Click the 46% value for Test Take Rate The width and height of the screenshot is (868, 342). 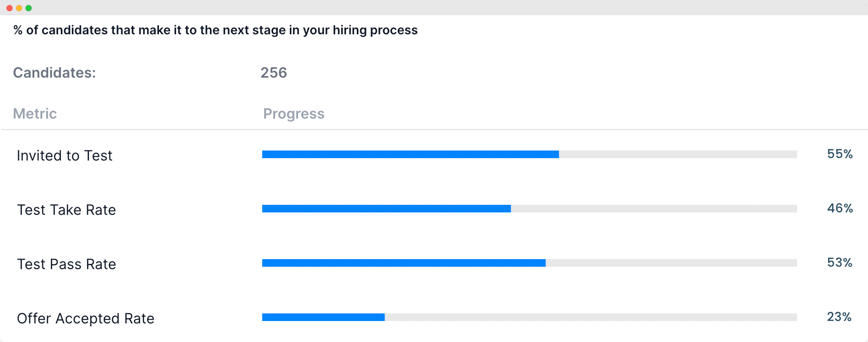[x=840, y=208]
